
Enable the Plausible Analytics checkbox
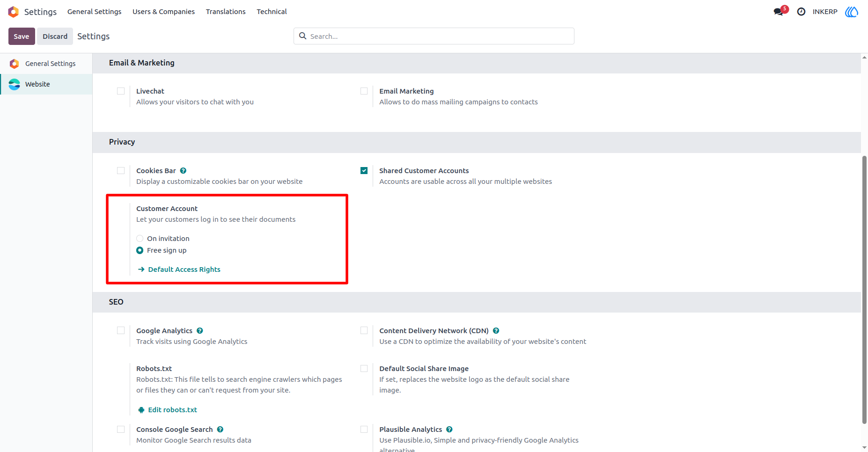click(364, 430)
